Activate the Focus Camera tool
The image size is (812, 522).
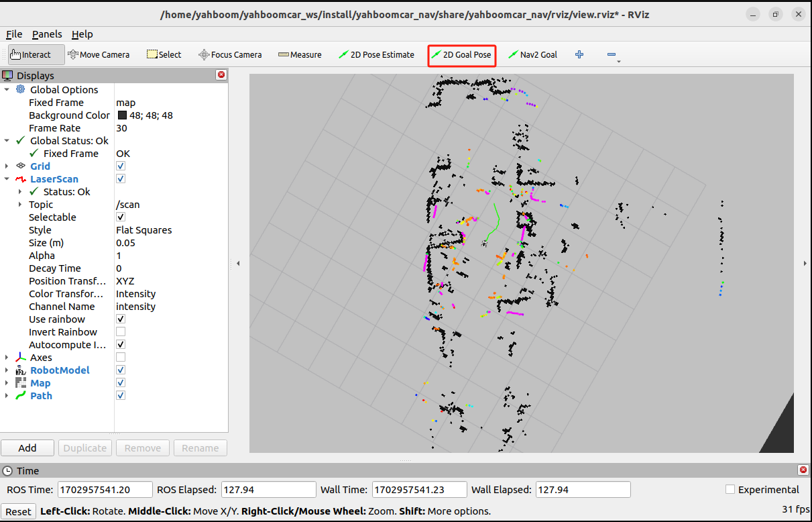pos(230,54)
